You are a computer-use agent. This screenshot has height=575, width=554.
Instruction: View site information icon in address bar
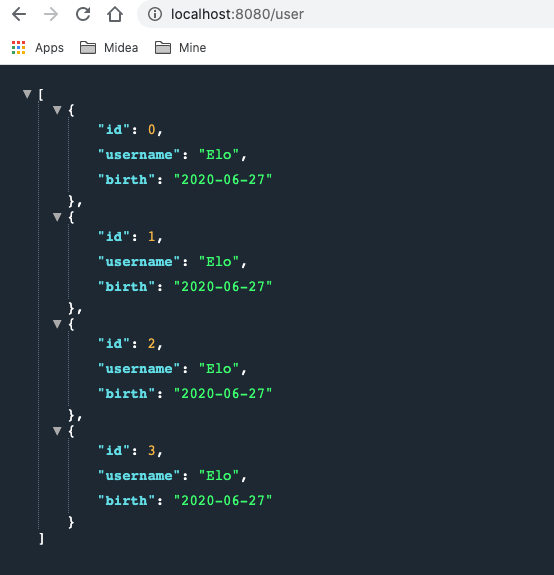tap(155, 14)
